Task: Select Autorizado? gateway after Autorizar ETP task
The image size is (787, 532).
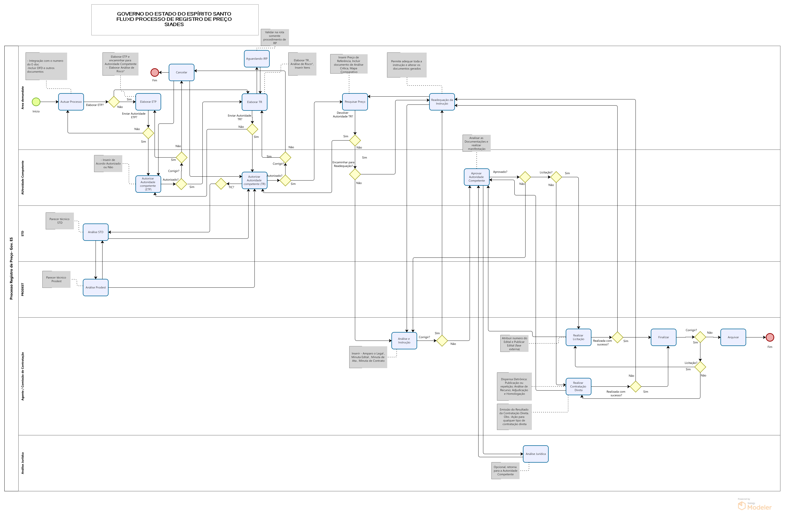Action: click(x=181, y=184)
